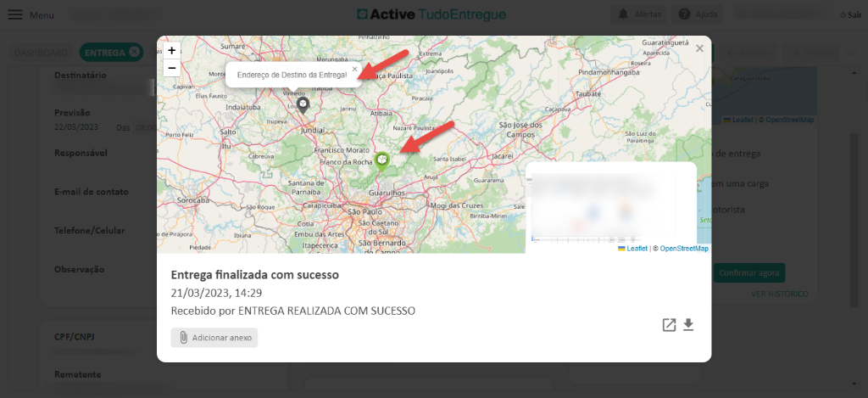Screen dimensions: 868x398
Task: Click the gray destination address map marker
Action: 303,104
